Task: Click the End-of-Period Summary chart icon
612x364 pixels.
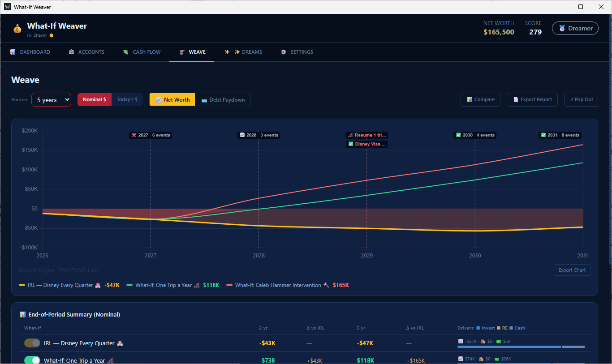Action: point(23,315)
